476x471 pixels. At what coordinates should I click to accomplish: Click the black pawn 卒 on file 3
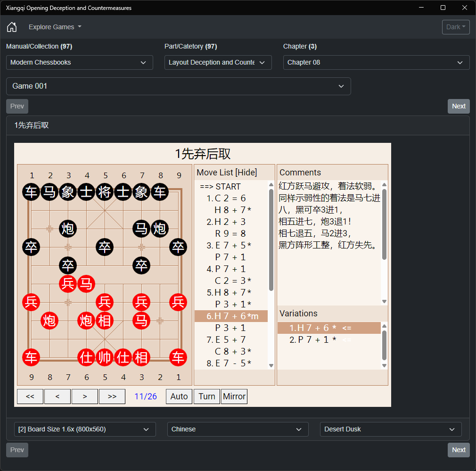pos(68,265)
